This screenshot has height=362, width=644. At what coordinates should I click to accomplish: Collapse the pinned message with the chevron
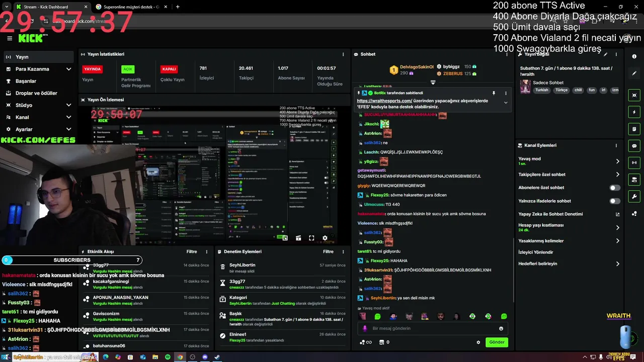[x=506, y=103]
